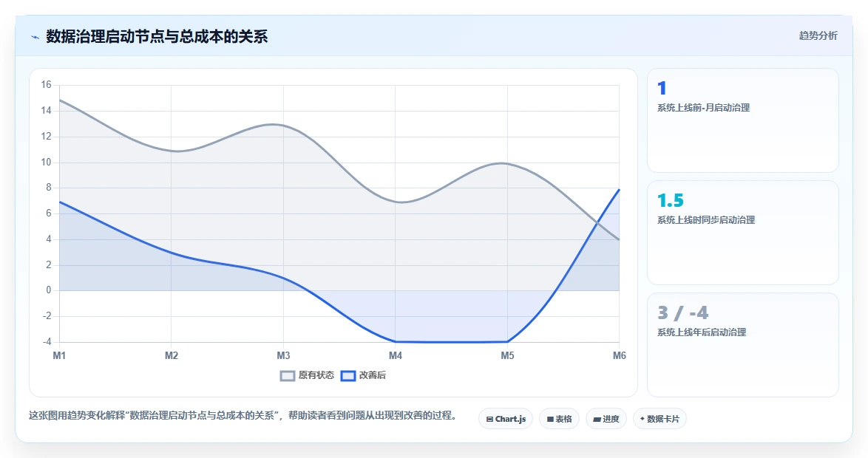Click the 系统上线时同步启动治理 label
This screenshot has width=868, height=458.
pyautogui.click(x=706, y=220)
